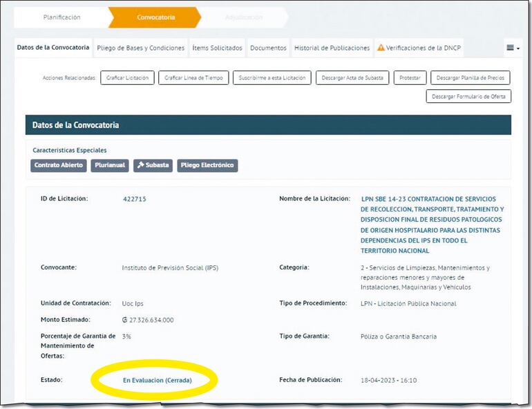Click the Contrato Abierto badge
The width and height of the screenshot is (532, 409).
pos(59,166)
